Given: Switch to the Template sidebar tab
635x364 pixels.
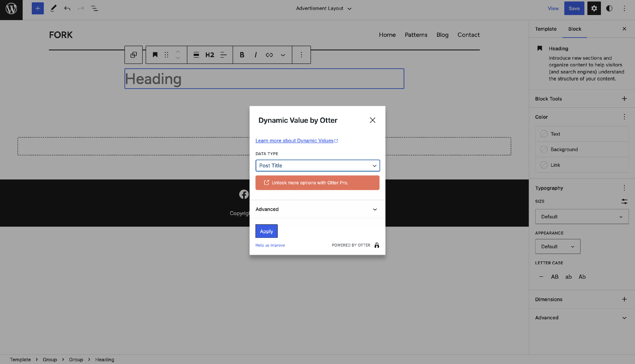Looking at the screenshot, I should tap(546, 29).
